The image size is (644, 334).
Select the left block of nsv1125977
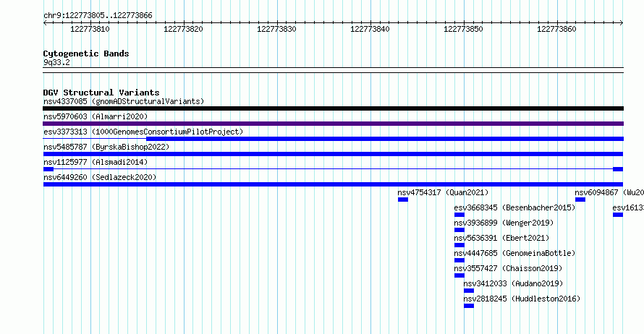pos(48,169)
